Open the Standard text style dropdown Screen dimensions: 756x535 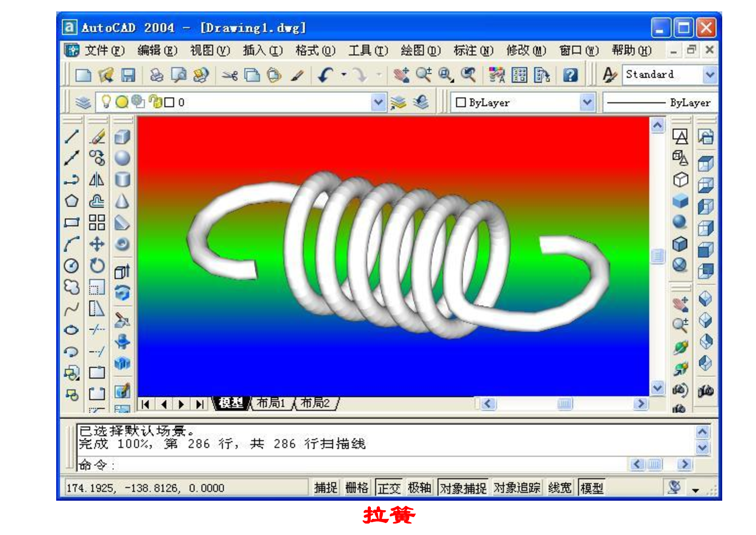tap(710, 75)
